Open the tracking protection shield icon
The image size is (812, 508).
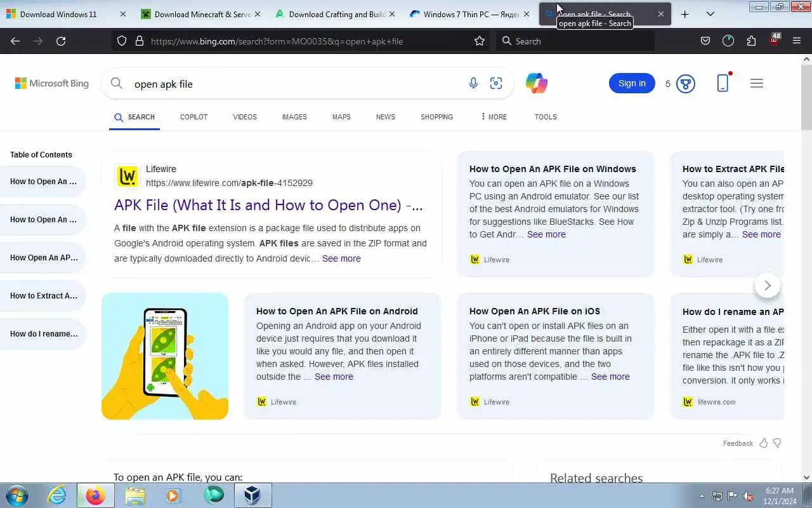click(x=122, y=41)
